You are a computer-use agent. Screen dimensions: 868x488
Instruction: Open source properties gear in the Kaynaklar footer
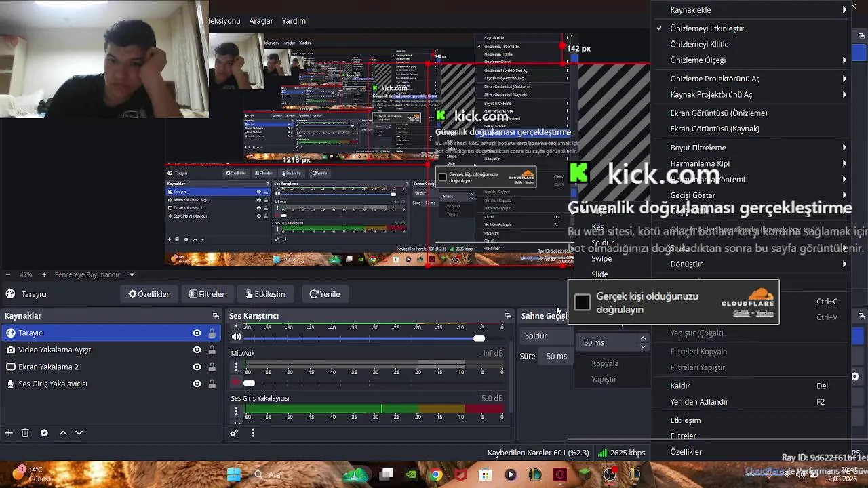tap(44, 432)
